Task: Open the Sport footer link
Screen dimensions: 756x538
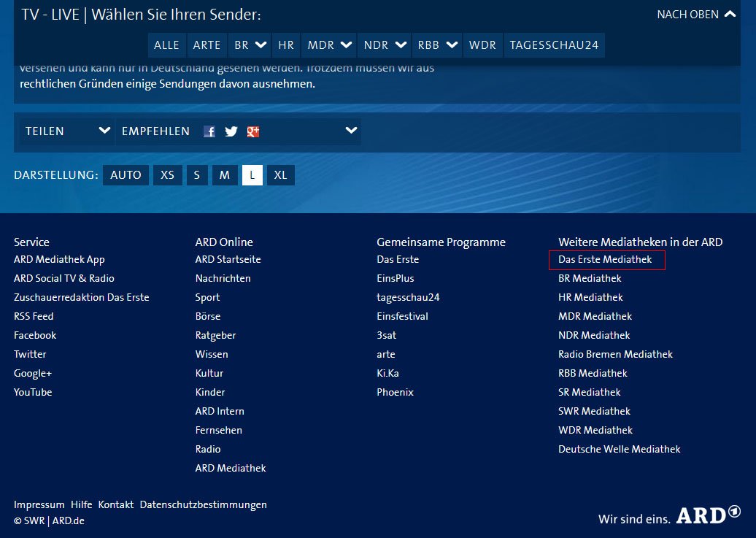Action: point(207,298)
